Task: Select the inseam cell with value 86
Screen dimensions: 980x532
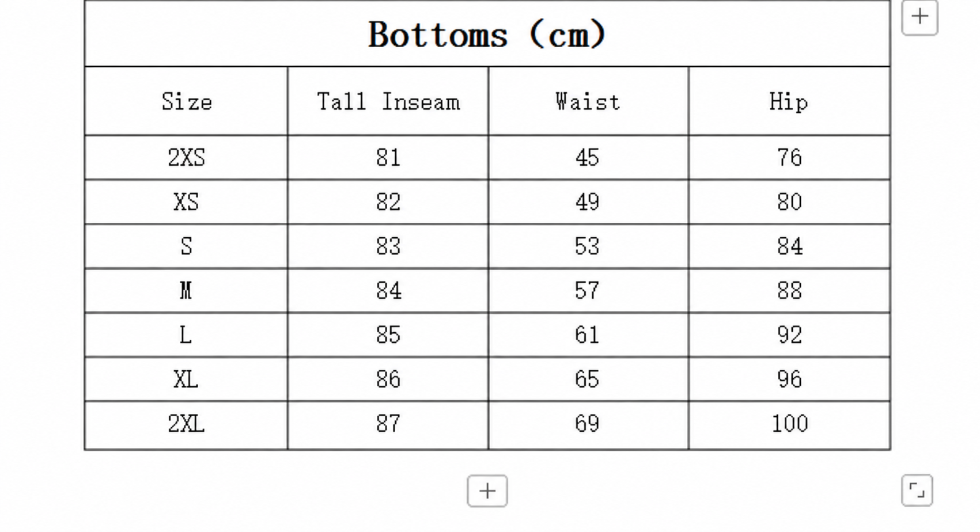Action: (x=388, y=379)
